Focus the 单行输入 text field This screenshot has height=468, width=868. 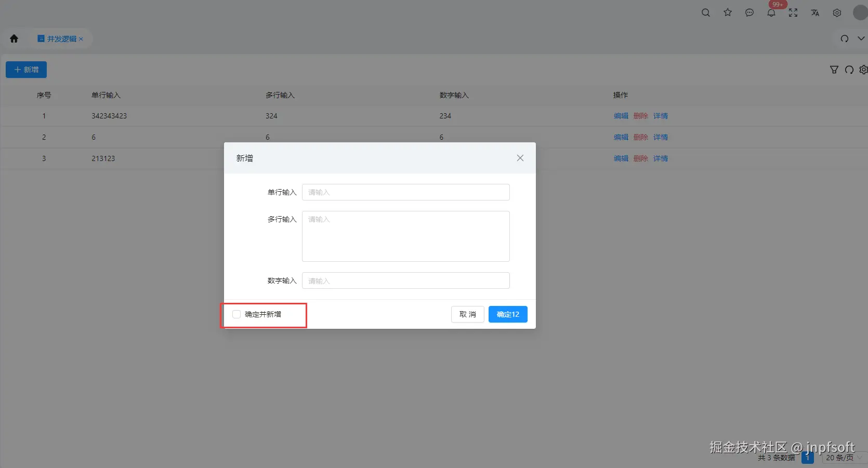coord(406,192)
